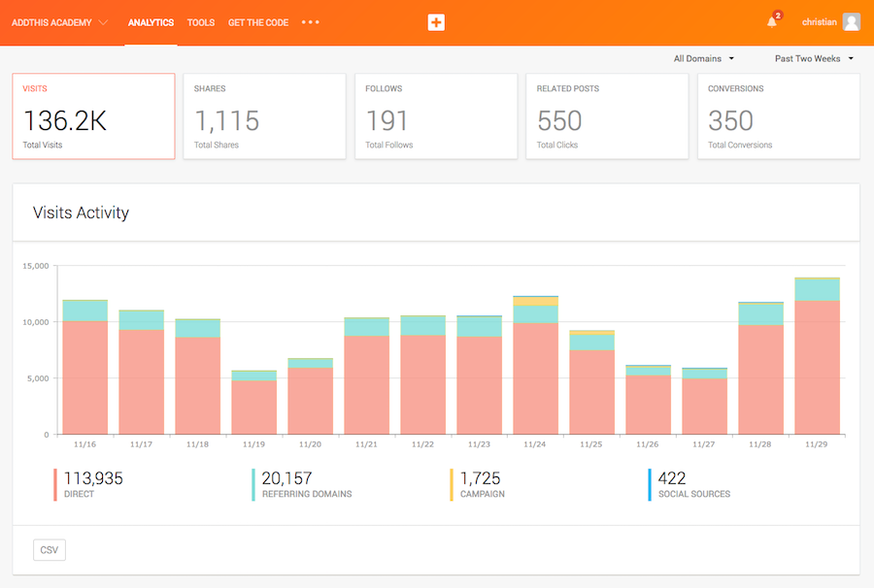Expand the AddThis Academy chevron

click(103, 22)
